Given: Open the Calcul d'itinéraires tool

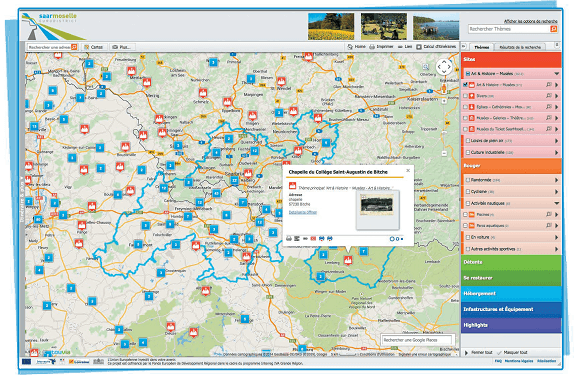Looking at the screenshot, I should pyautogui.click(x=436, y=47).
